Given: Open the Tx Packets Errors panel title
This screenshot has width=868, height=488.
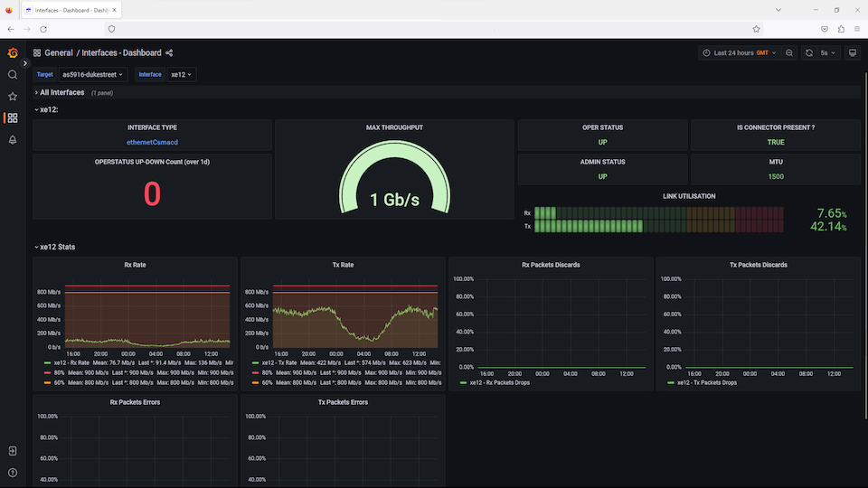Looking at the screenshot, I should coord(343,402).
